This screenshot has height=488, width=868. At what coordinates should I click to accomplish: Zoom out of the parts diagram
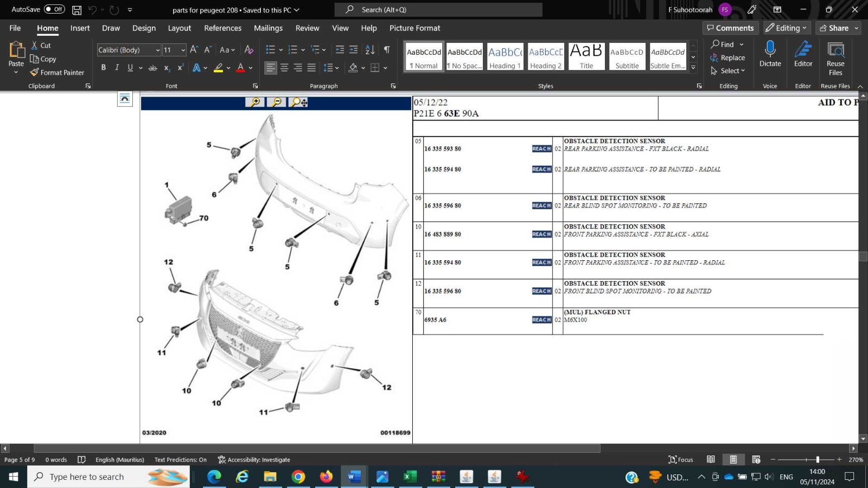pyautogui.click(x=276, y=102)
